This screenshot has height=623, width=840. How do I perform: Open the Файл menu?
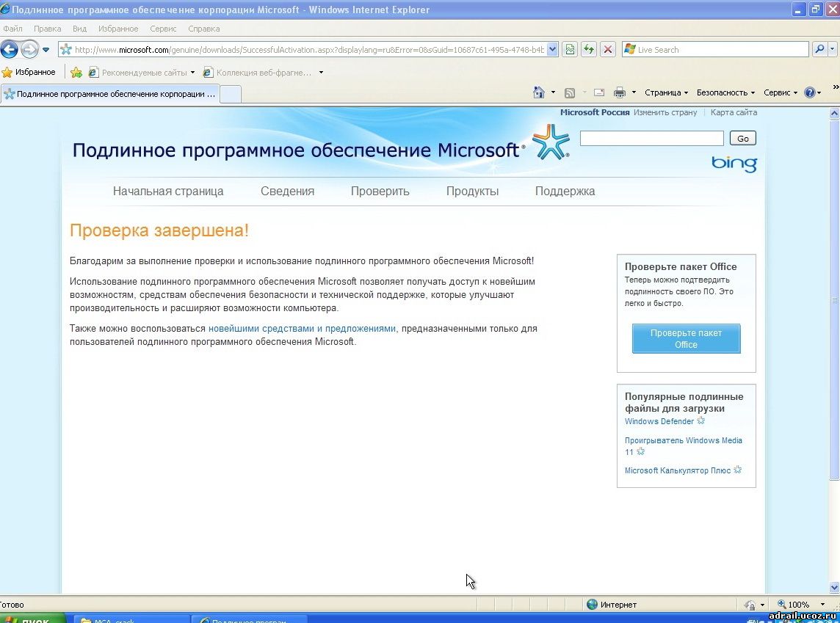click(x=13, y=29)
